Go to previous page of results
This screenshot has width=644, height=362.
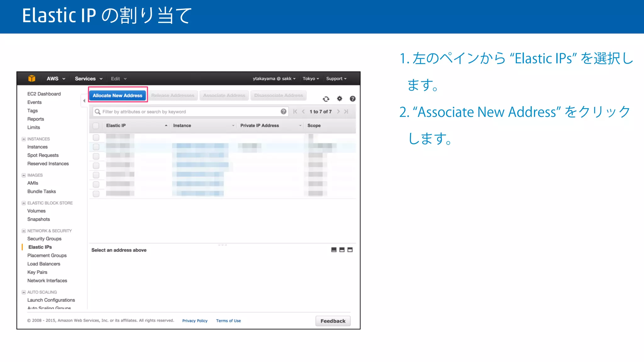pos(303,112)
